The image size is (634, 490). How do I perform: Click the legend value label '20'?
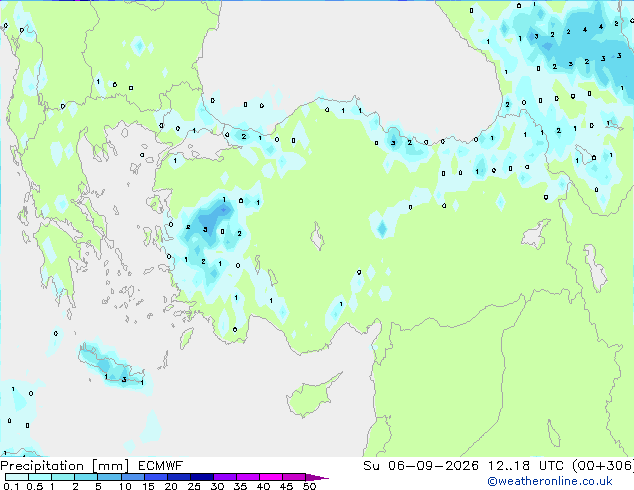coord(171,486)
